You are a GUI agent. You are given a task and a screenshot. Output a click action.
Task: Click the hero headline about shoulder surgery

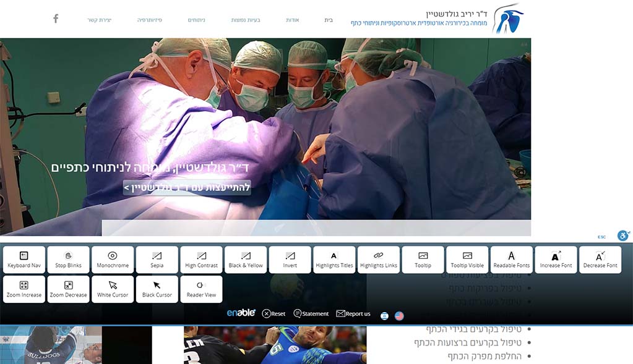tap(150, 167)
